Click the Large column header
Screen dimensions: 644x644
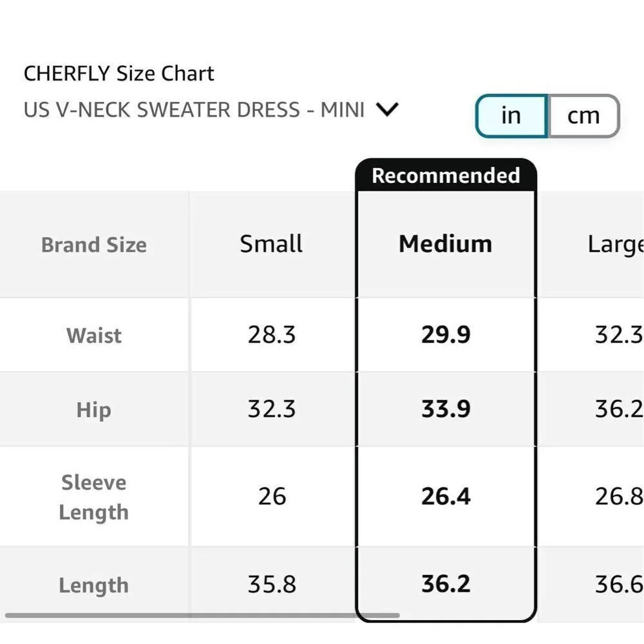point(613,244)
